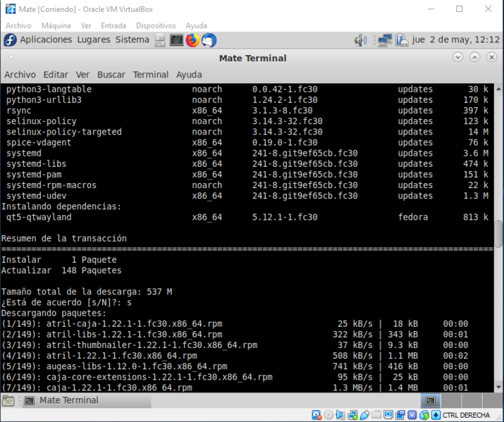Open VirtualBox Dispositivos menu

pyautogui.click(x=156, y=25)
